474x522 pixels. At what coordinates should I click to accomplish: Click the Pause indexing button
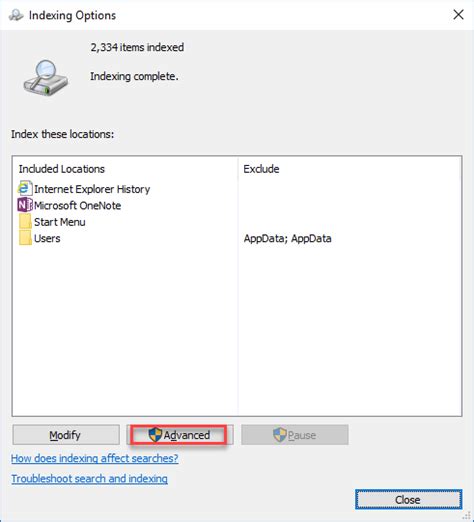pyautogui.click(x=295, y=435)
